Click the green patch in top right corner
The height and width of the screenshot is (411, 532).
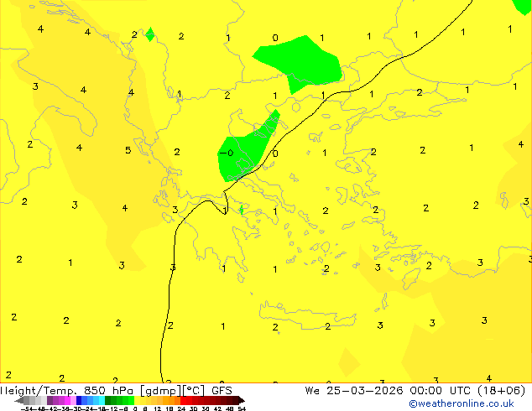click(523, 6)
